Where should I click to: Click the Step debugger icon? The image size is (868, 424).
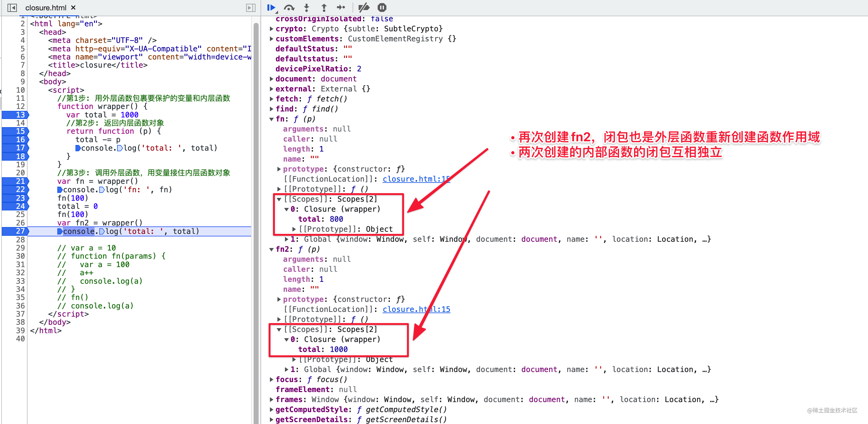point(341,8)
